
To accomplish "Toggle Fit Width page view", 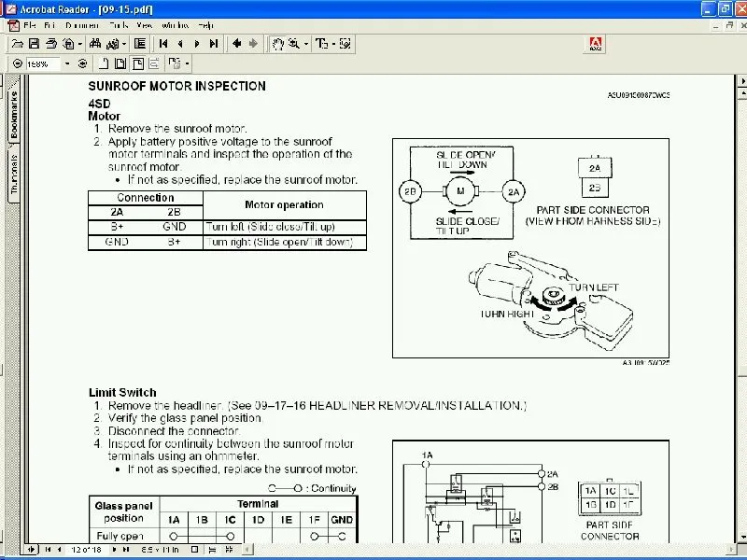I will coord(135,63).
